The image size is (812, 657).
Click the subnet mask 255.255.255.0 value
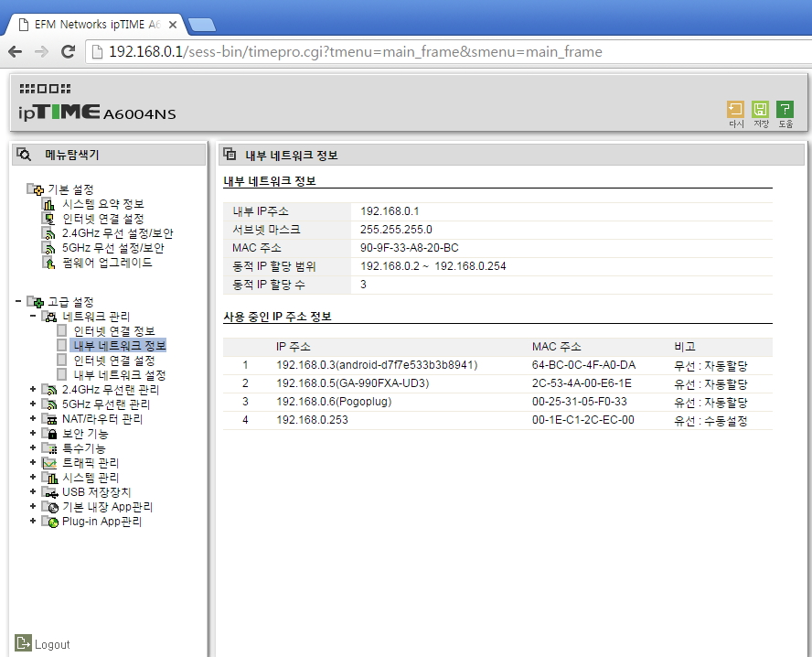pos(396,230)
